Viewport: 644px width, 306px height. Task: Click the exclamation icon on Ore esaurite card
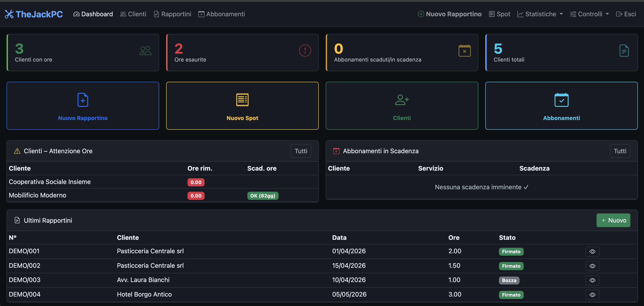tap(305, 51)
